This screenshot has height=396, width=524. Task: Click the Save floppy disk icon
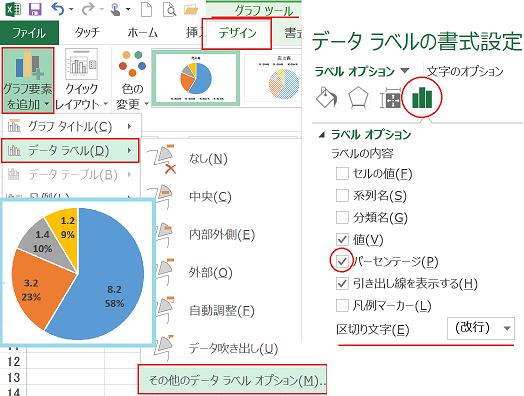point(35,9)
